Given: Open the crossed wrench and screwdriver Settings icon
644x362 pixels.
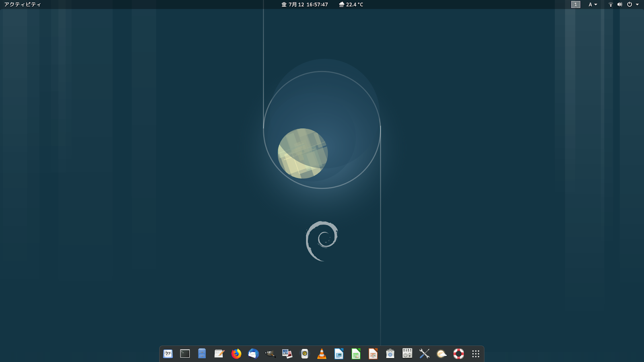Looking at the screenshot, I should tap(424, 354).
